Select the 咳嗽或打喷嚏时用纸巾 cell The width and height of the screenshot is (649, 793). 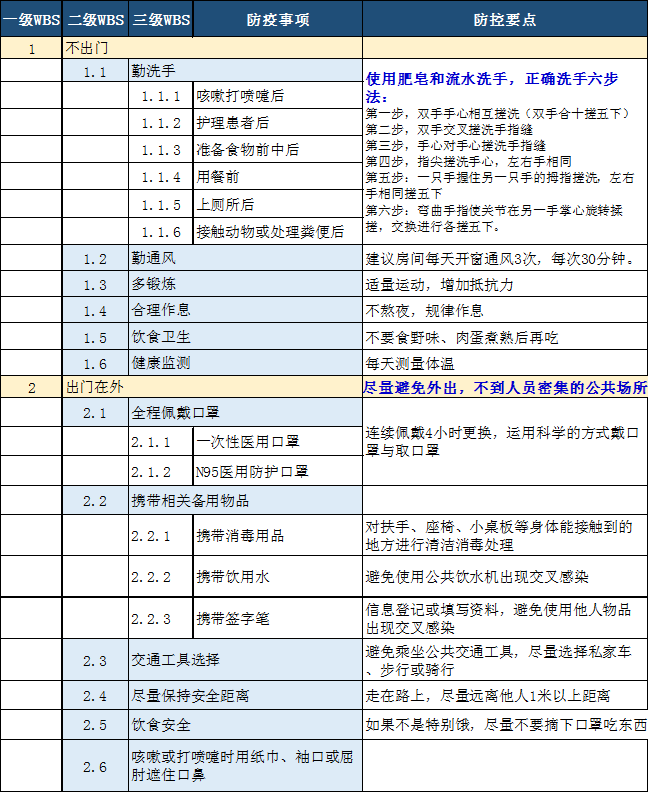[246, 766]
